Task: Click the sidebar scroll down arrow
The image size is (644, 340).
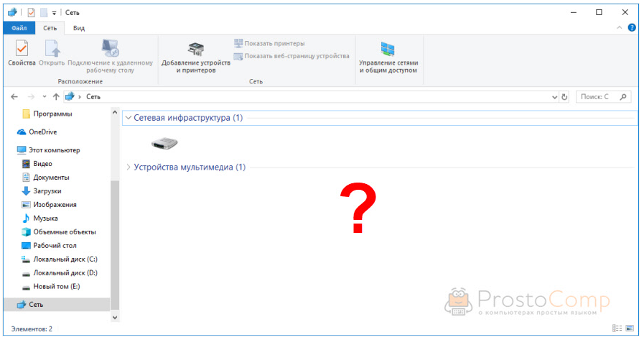Action: [x=115, y=318]
